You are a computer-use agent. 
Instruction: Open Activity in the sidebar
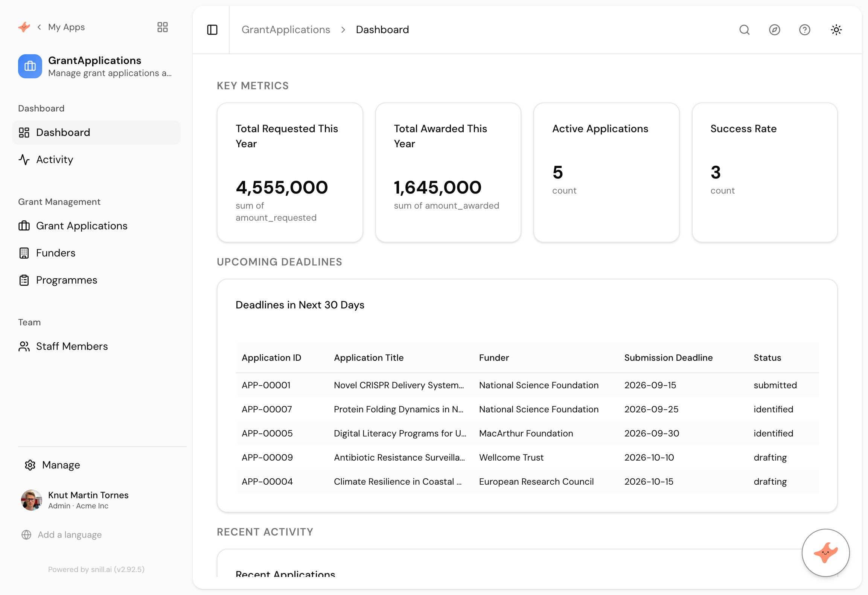pos(96,160)
